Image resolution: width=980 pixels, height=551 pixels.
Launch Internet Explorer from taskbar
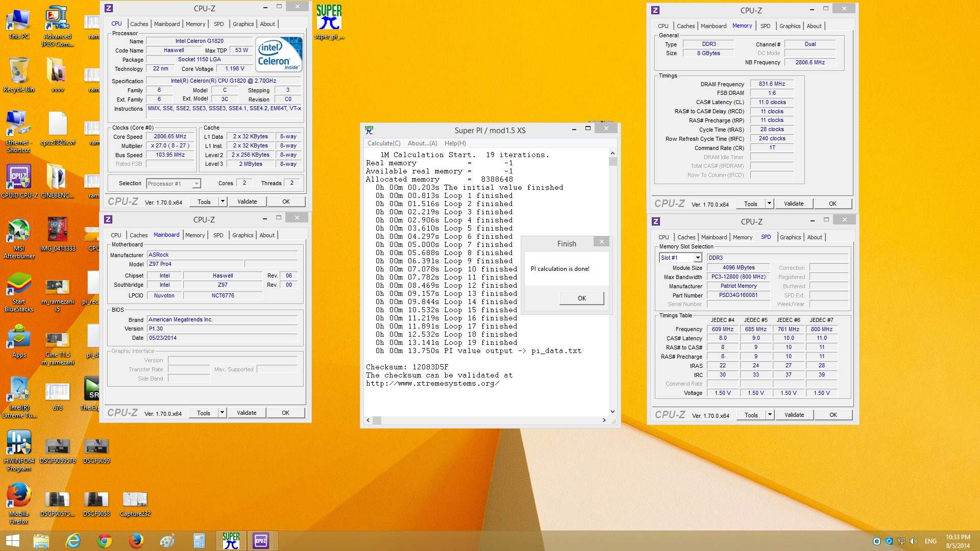tap(73, 541)
